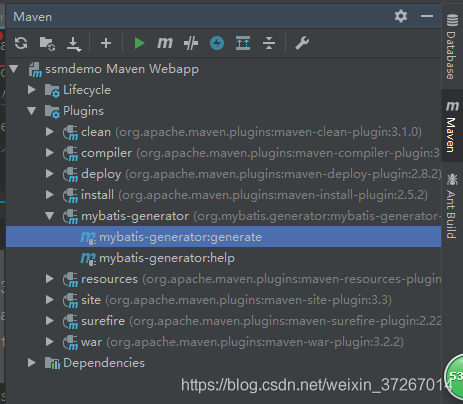Expand the Lifecycle node
The width and height of the screenshot is (463, 404).
tap(32, 90)
